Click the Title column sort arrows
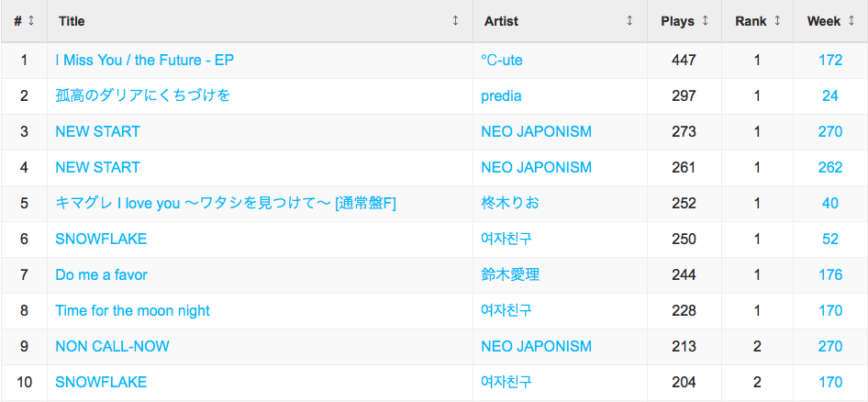Image resolution: width=868 pixels, height=402 pixels. (456, 21)
